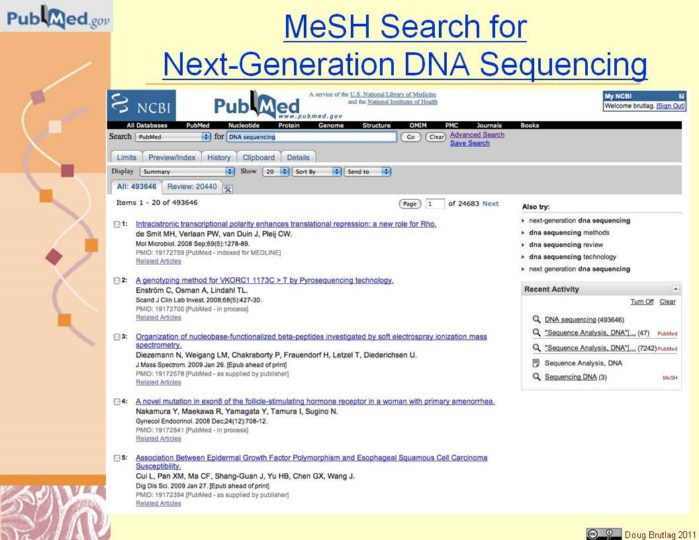This screenshot has height=540, width=699.
Task: Open the Advanced Search link
Action: (477, 134)
